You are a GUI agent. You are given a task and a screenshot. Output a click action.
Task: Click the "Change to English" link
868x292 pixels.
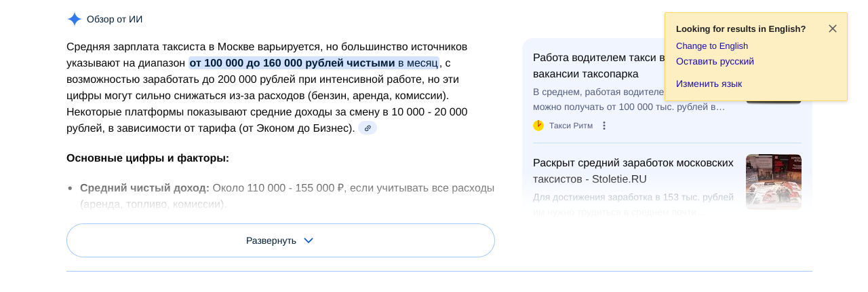tap(711, 46)
